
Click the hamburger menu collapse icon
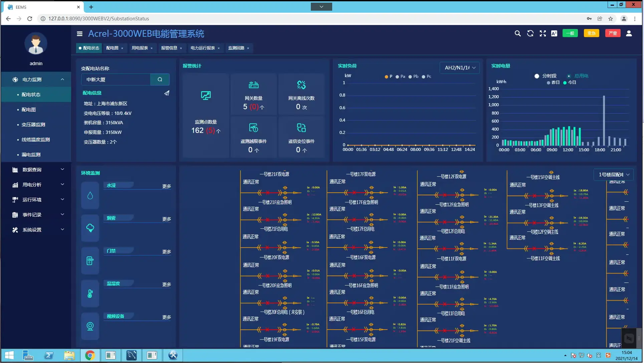[x=79, y=34]
